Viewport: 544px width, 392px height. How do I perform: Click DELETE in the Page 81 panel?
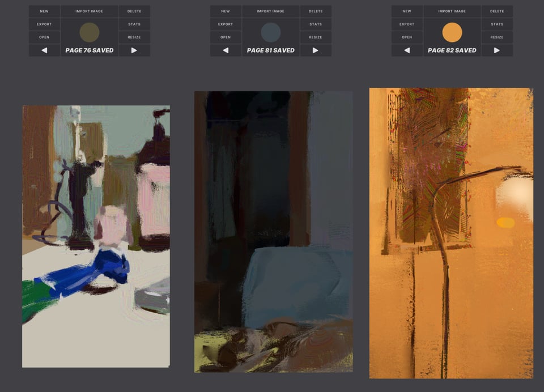[x=316, y=11]
